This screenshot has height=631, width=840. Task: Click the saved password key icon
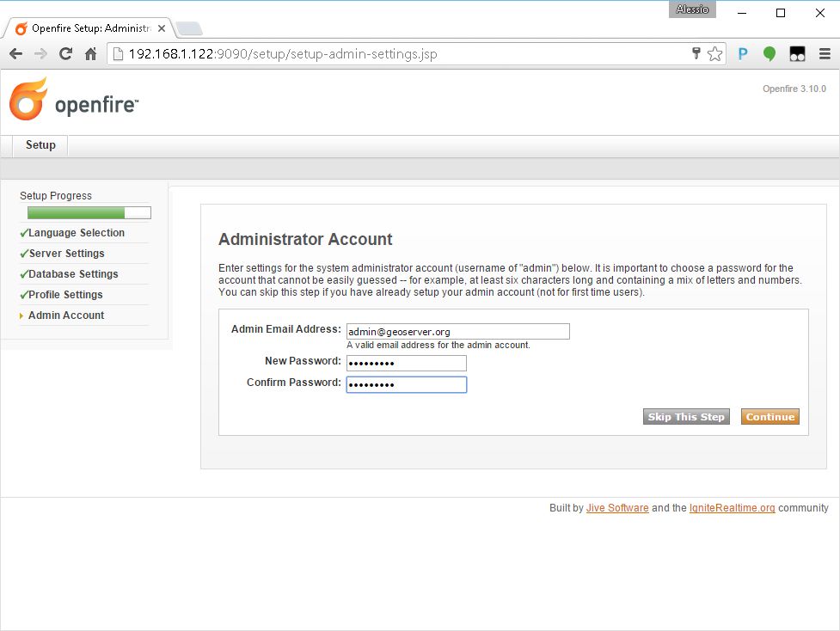[696, 54]
